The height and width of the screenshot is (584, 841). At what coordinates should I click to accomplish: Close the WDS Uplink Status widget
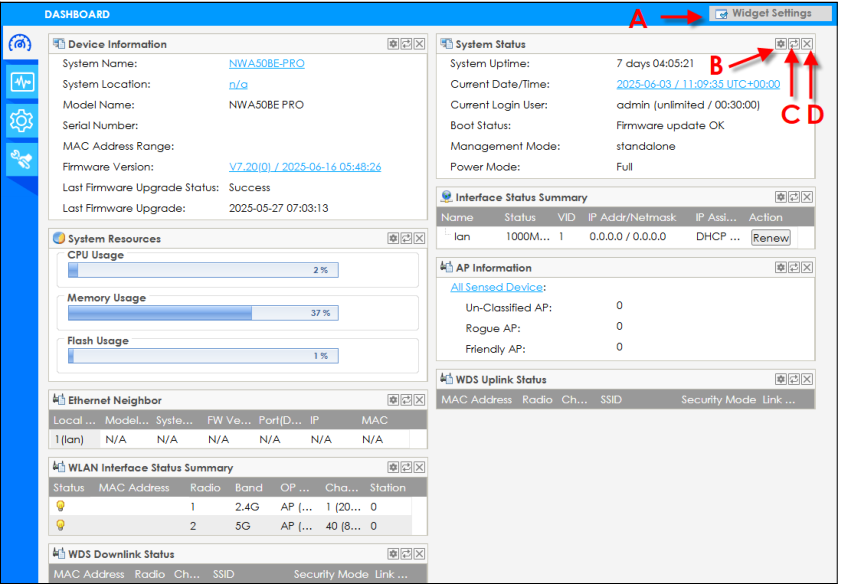click(x=806, y=380)
